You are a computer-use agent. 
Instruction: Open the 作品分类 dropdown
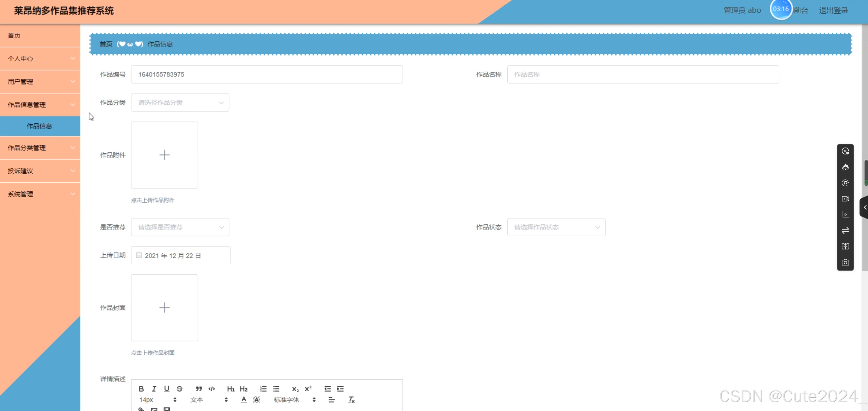click(x=180, y=103)
